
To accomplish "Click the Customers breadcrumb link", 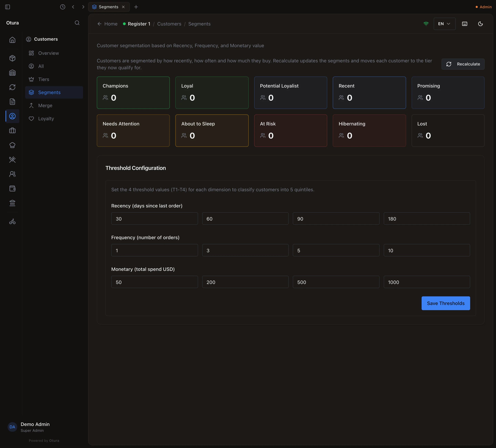I will coord(169,24).
